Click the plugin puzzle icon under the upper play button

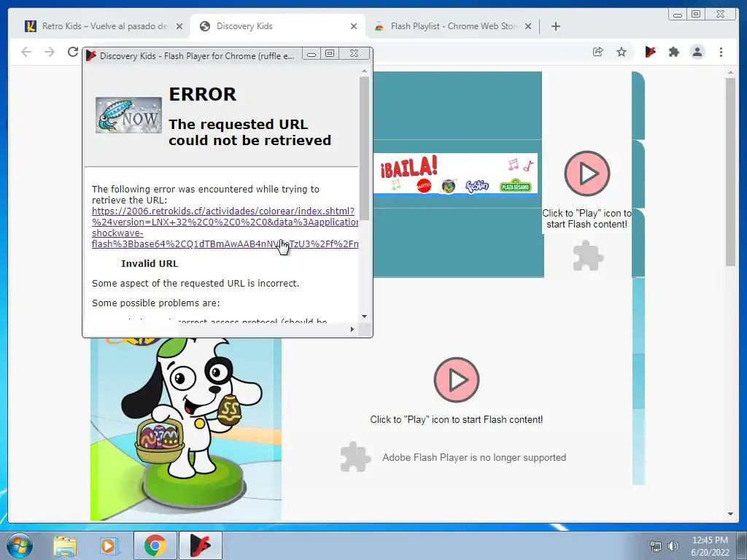point(588,256)
